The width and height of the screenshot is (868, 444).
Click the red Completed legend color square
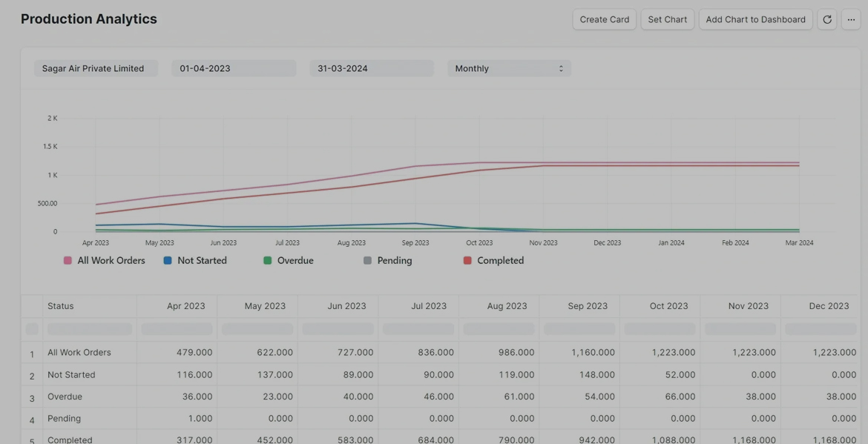(x=467, y=260)
